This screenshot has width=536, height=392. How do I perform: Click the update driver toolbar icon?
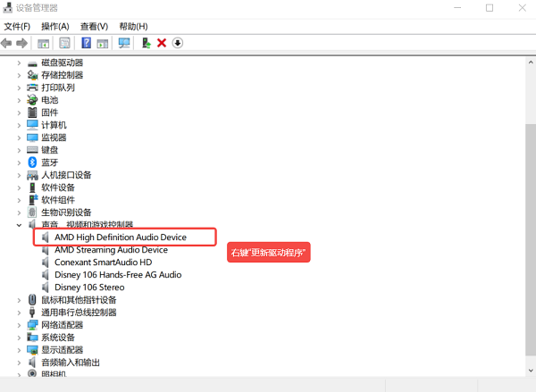pyautogui.click(x=146, y=43)
